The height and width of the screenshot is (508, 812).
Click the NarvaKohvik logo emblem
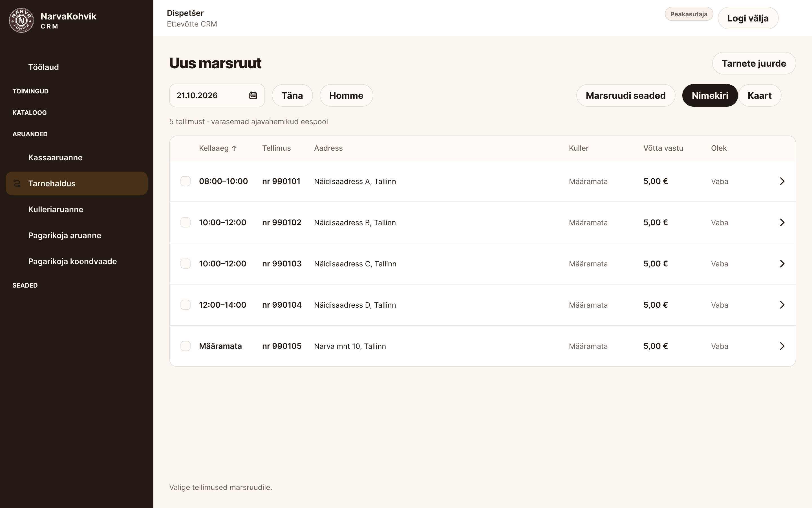pyautogui.click(x=21, y=21)
